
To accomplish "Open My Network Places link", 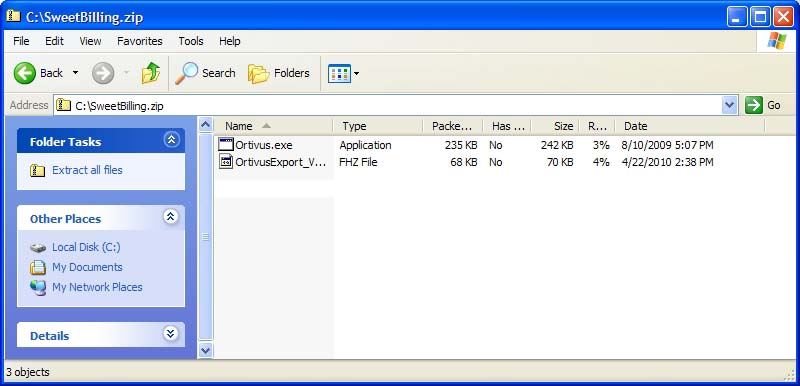I will (x=97, y=287).
